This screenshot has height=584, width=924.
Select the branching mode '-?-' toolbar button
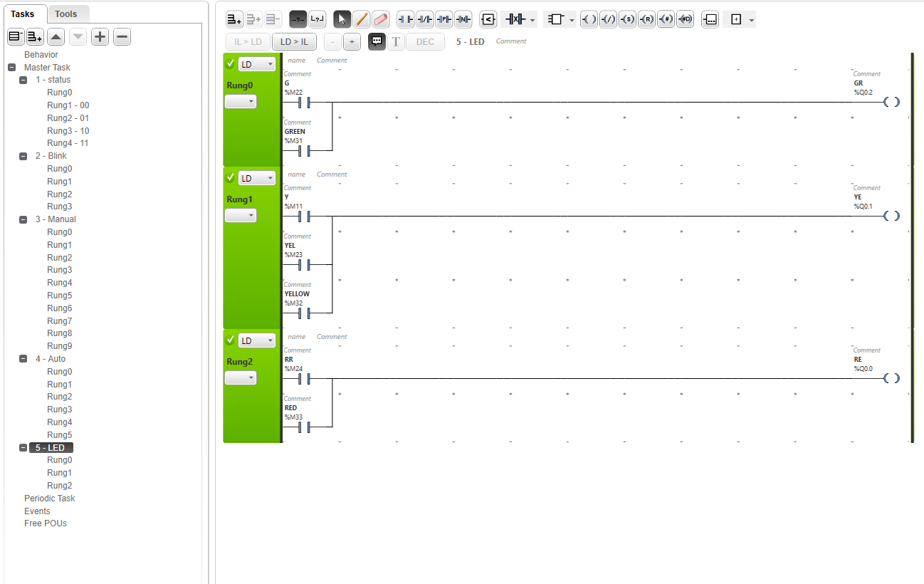coord(298,19)
